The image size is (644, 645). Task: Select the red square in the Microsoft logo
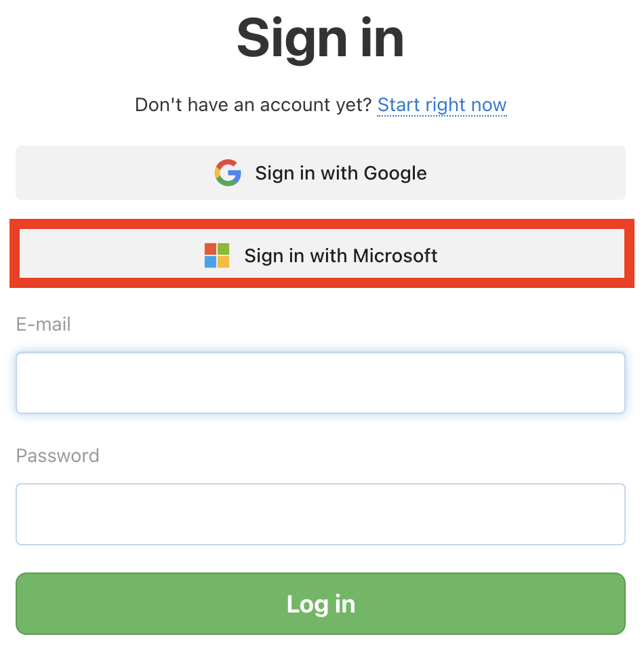(x=211, y=249)
